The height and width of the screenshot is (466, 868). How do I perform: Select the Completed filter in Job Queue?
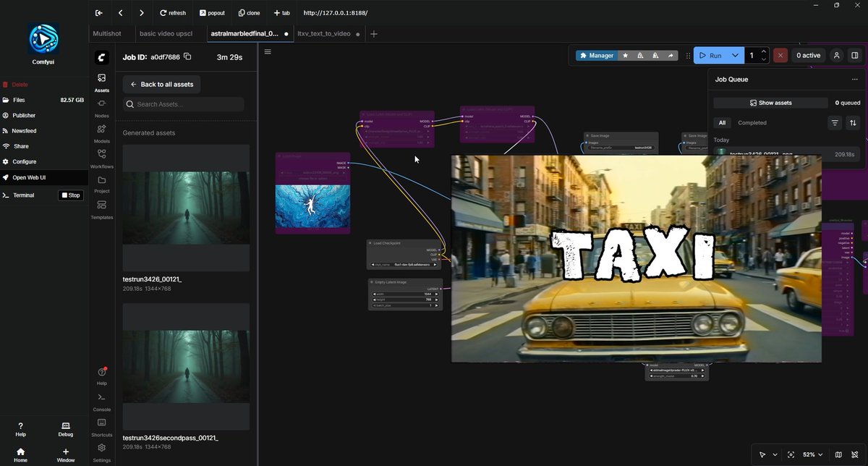(752, 123)
